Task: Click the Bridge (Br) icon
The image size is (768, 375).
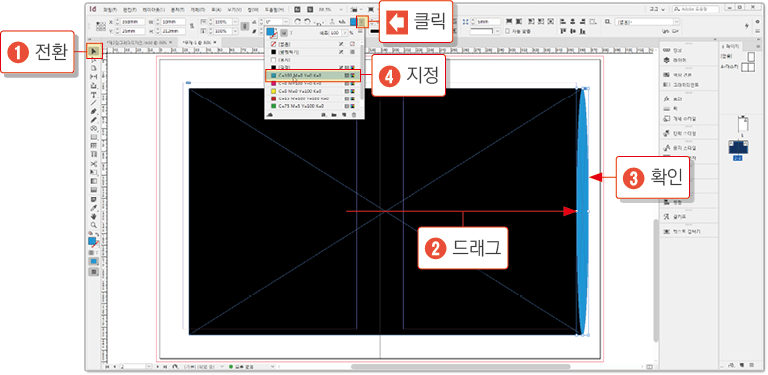Action: (x=297, y=9)
